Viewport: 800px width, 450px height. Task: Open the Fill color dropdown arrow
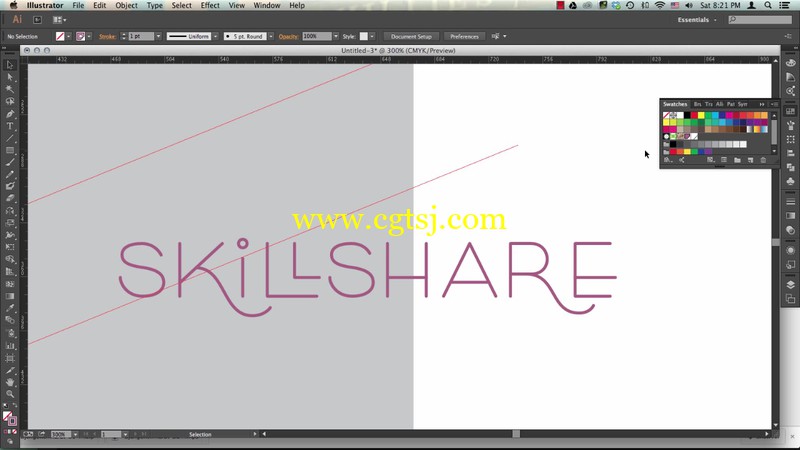pyautogui.click(x=68, y=37)
